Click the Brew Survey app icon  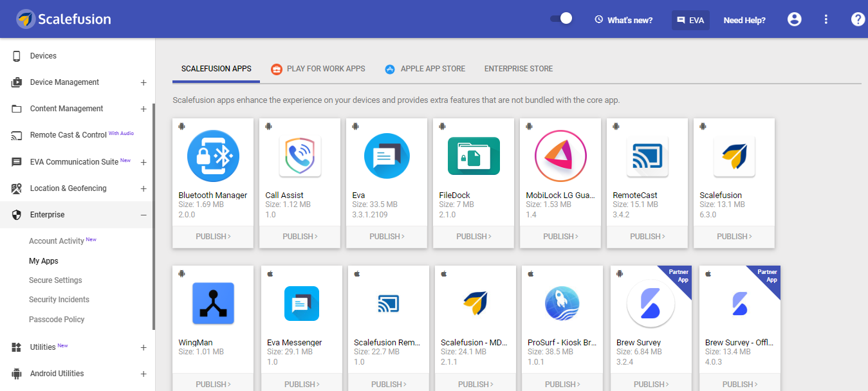[649, 304]
